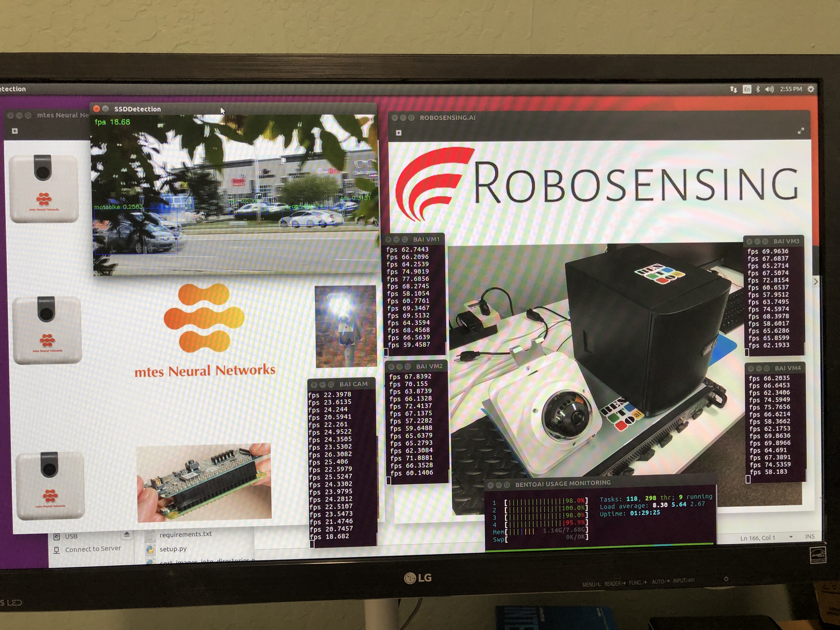Image resolution: width=840 pixels, height=630 pixels.
Task: Click the street light photo thumbnail
Action: coord(346,327)
